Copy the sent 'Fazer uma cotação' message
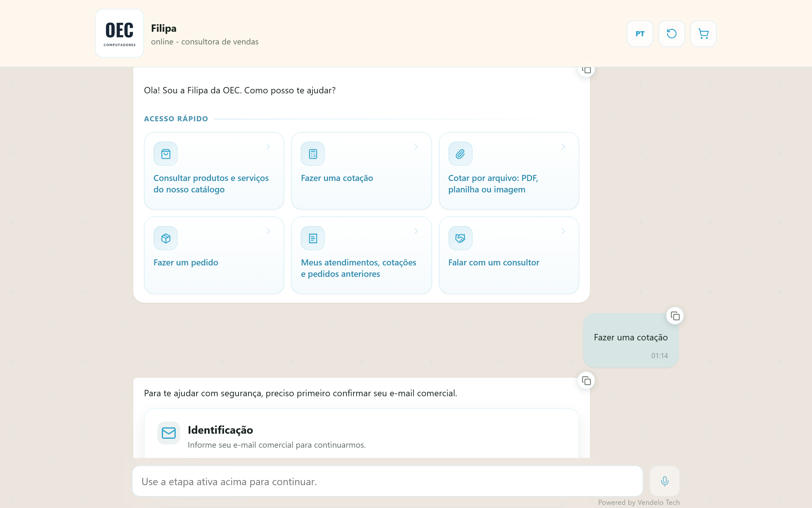Viewport: 812px width, 508px height. click(675, 316)
